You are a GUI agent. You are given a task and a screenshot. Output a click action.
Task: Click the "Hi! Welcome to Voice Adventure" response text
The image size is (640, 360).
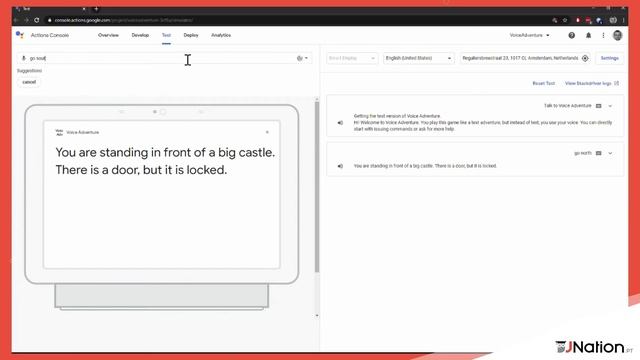[483, 126]
